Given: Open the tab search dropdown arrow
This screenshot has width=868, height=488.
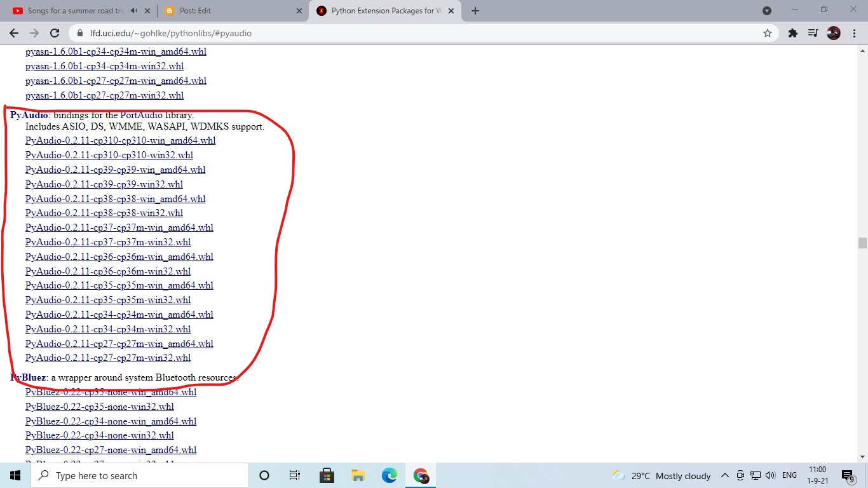Looking at the screenshot, I should (767, 11).
